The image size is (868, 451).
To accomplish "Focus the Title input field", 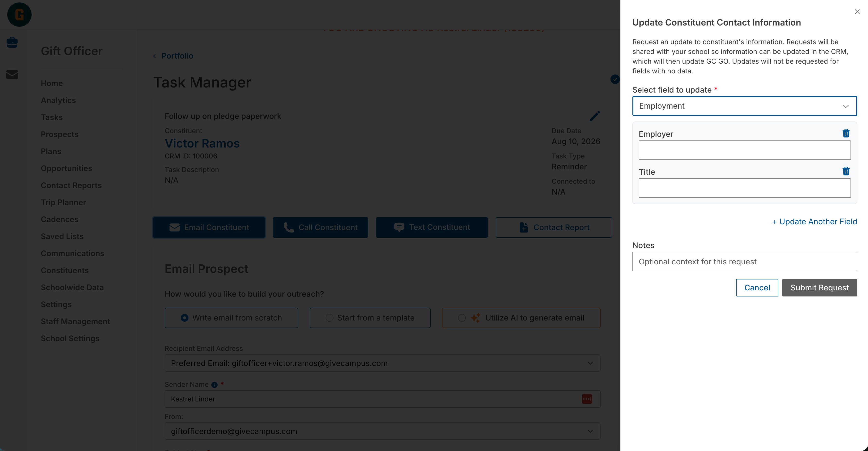I will click(744, 188).
